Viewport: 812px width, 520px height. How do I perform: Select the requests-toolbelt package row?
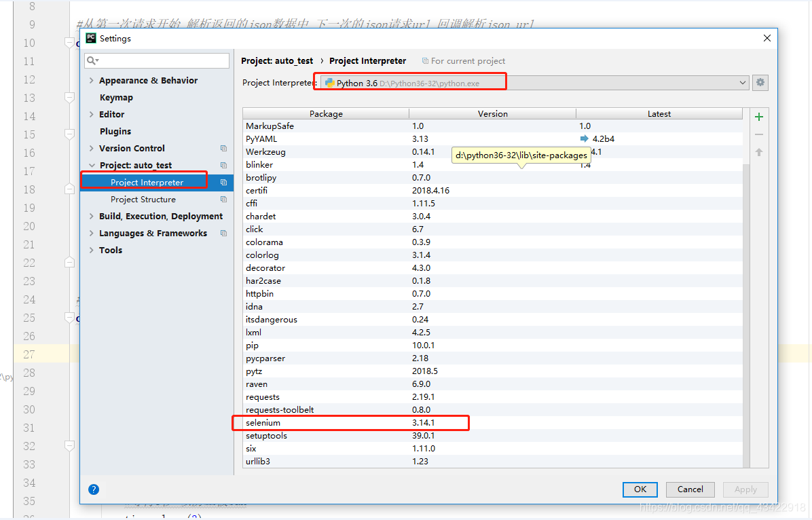tap(492, 409)
